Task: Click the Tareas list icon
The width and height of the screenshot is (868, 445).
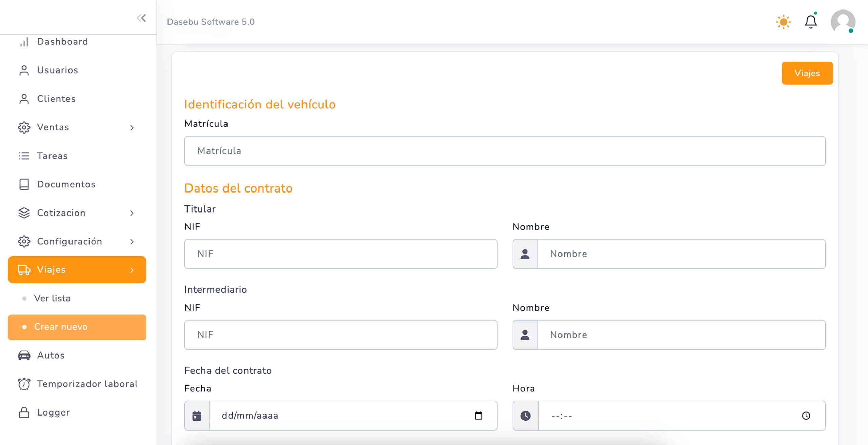Action: 24,156
